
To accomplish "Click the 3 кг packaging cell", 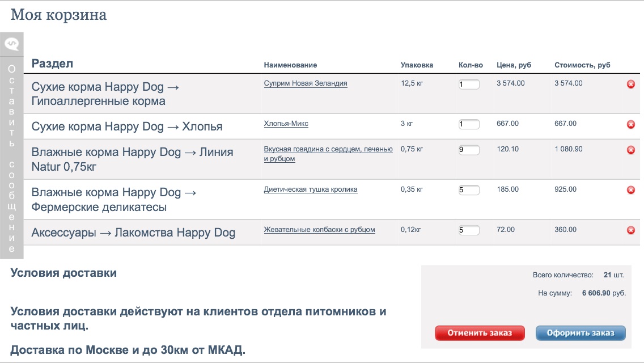I will tap(406, 124).
